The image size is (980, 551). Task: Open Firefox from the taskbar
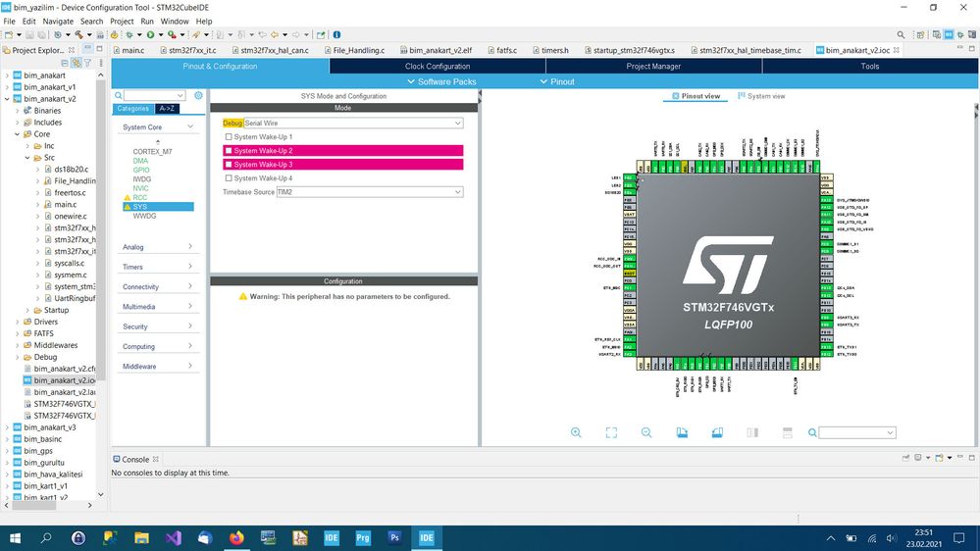tap(236, 538)
